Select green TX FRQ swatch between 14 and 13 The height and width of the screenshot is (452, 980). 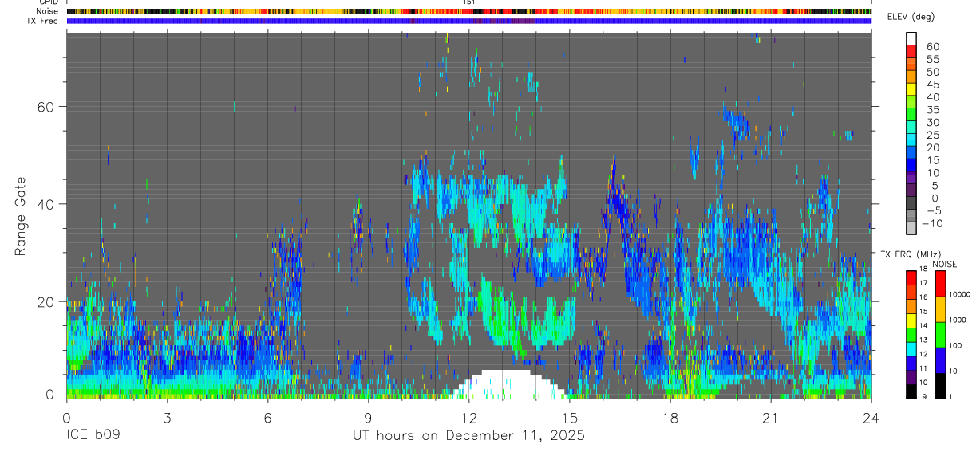point(911,334)
